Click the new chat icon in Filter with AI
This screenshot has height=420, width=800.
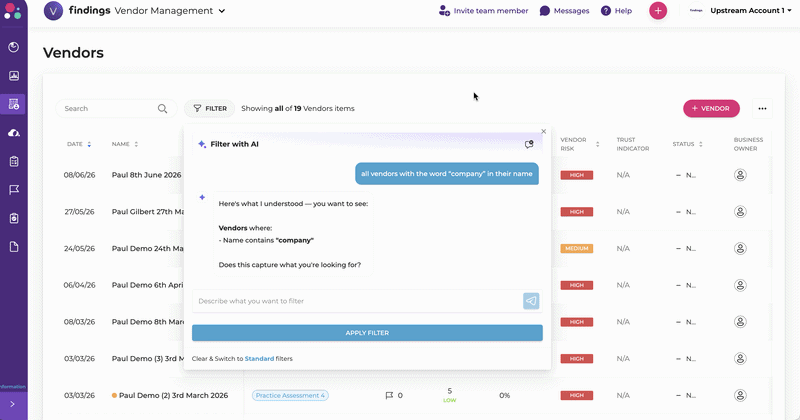click(x=529, y=144)
